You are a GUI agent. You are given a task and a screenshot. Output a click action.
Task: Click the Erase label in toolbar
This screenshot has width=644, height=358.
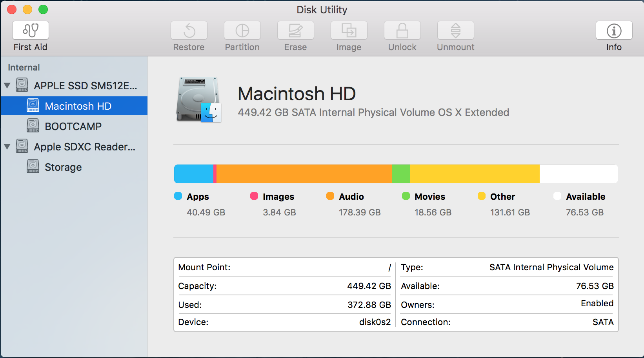click(x=296, y=47)
